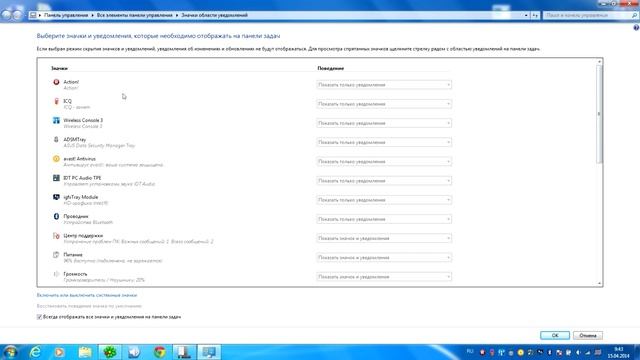Screen dimensions: 640x360
Task: Click the igfxTray Module row icon
Action: [x=56, y=197]
